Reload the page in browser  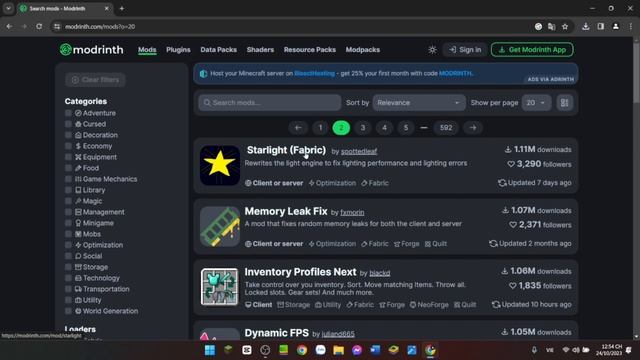click(x=39, y=27)
